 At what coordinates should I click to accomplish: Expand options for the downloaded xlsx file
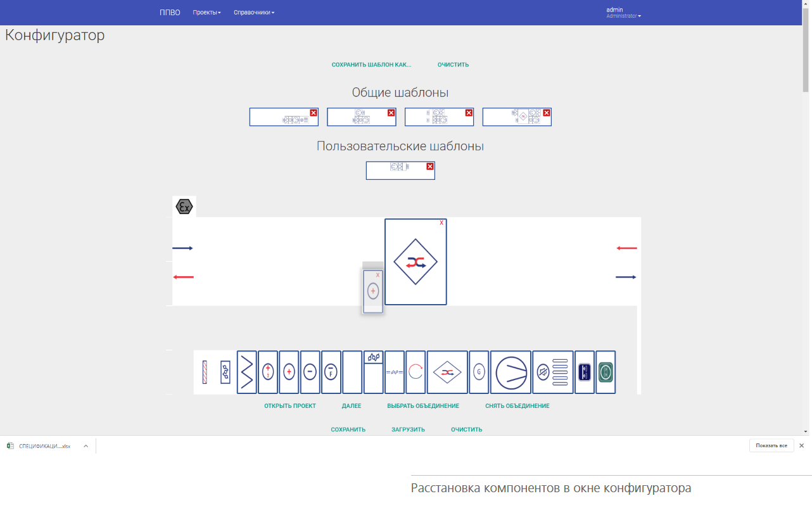pos(86,446)
